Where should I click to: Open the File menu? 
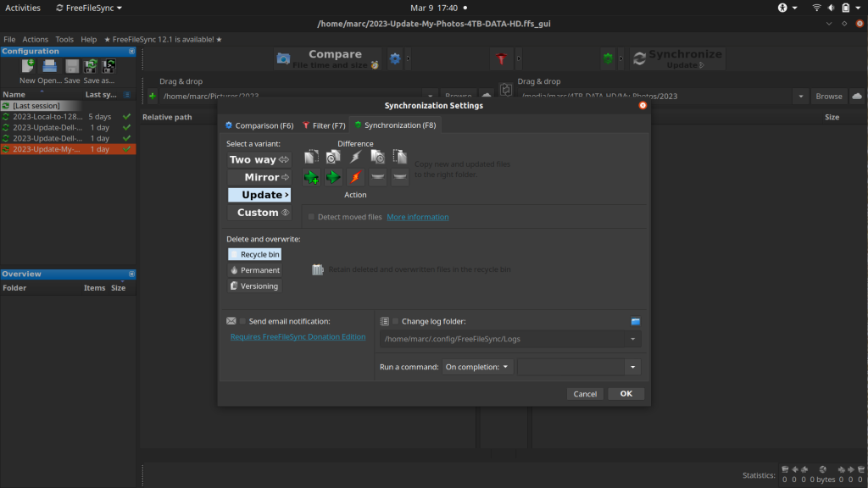point(9,39)
